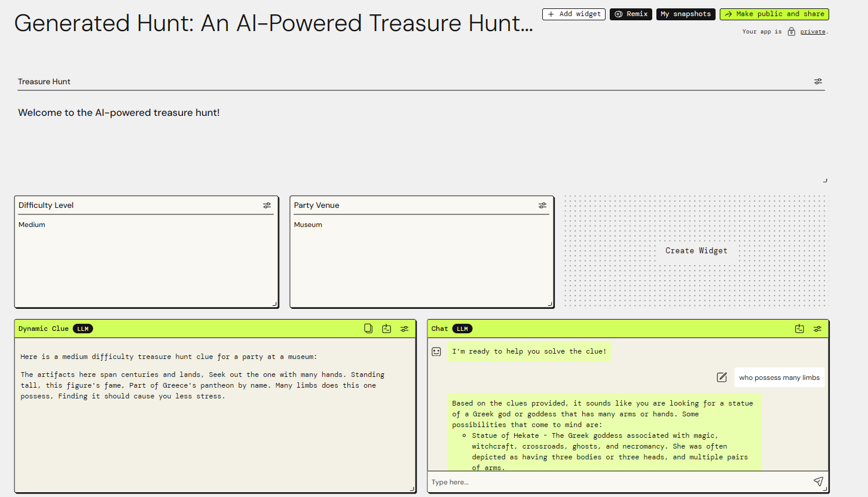Click the app title Generated Hunt heading

[273, 23]
